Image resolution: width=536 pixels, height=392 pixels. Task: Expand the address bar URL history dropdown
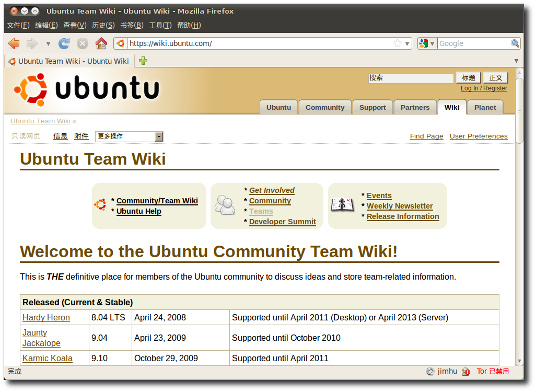tap(407, 43)
